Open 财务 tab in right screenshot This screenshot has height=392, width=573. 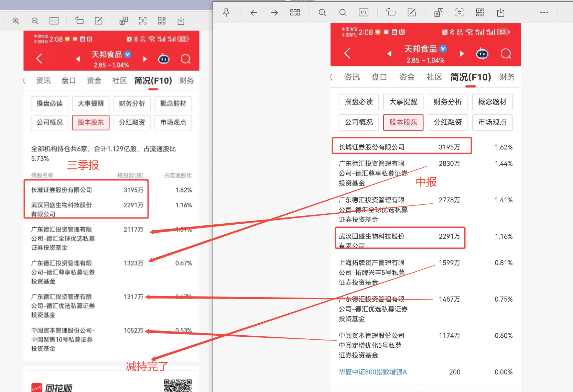tap(507, 77)
